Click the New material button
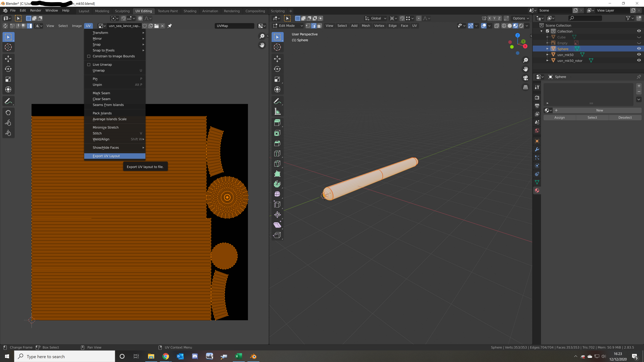The image size is (644, 362). pos(599,110)
